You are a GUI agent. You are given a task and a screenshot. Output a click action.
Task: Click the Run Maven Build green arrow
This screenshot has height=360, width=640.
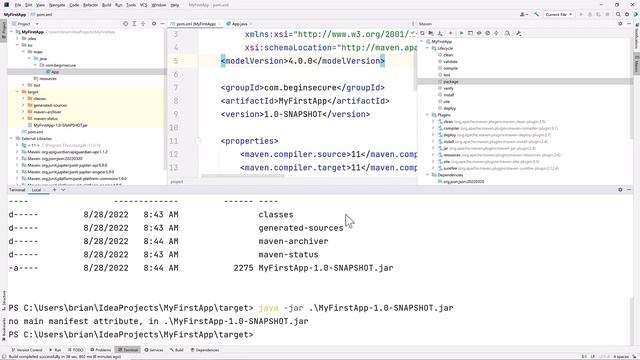pyautogui.click(x=461, y=33)
